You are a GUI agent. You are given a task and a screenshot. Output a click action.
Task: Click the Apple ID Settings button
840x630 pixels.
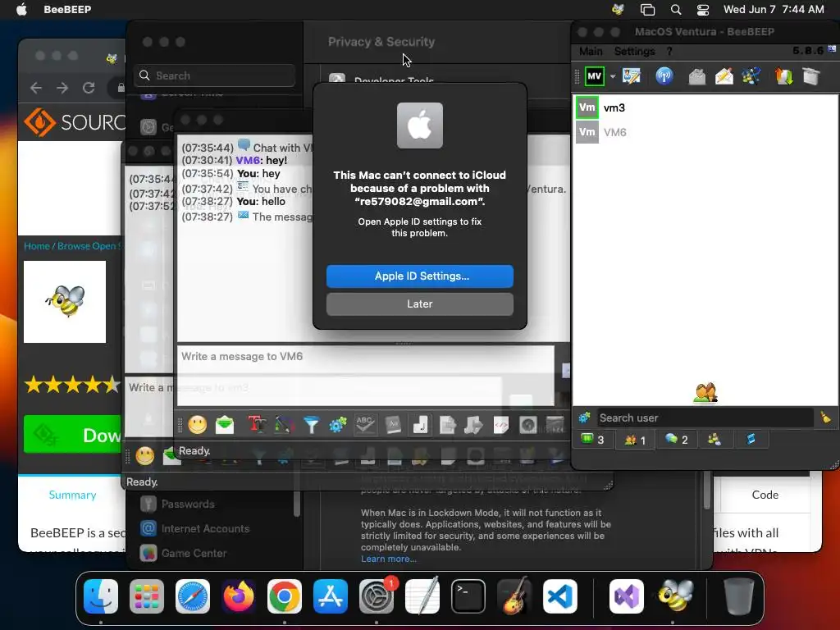tap(419, 276)
